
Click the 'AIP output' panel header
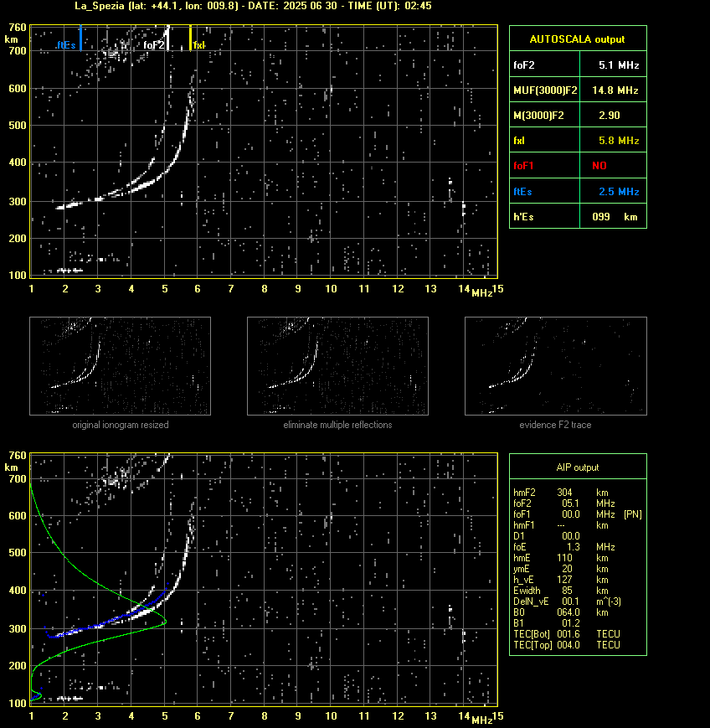578,467
